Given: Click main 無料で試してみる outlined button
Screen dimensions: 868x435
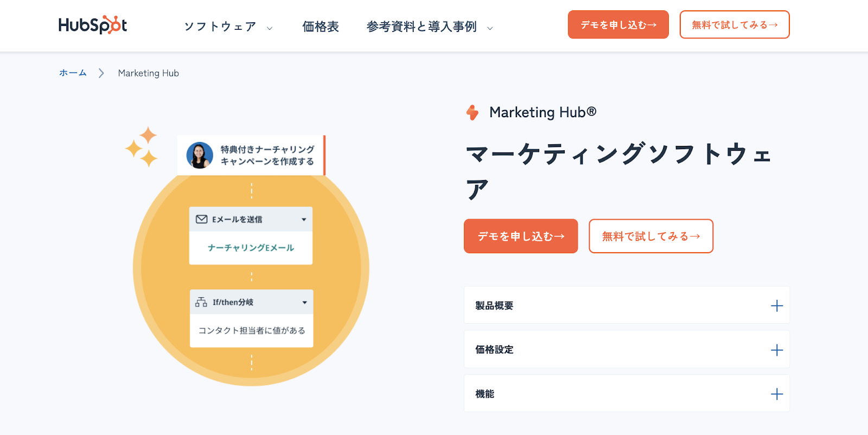Looking at the screenshot, I should pos(651,236).
